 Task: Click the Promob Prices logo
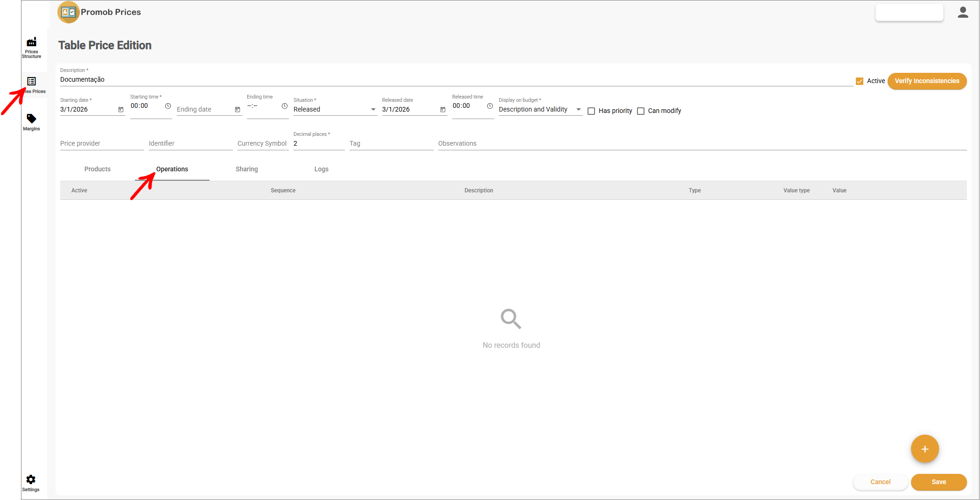(69, 12)
